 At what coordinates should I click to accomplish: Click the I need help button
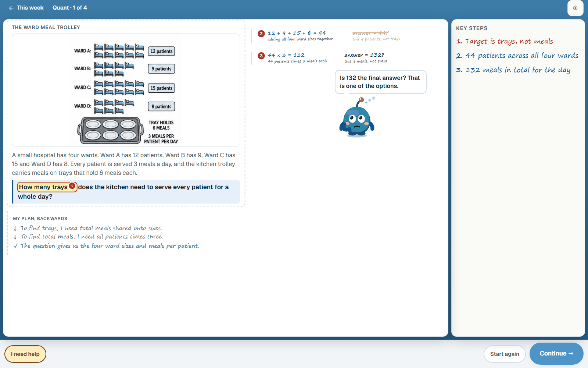pos(25,354)
